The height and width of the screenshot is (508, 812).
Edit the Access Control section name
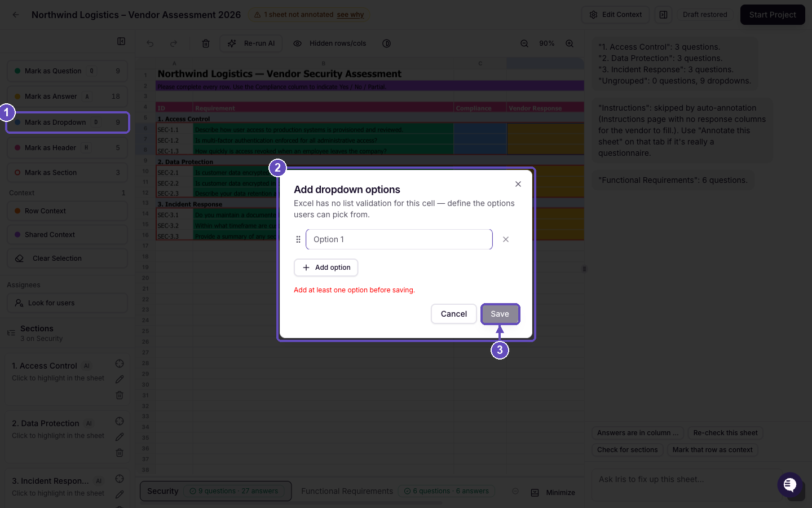(120, 379)
